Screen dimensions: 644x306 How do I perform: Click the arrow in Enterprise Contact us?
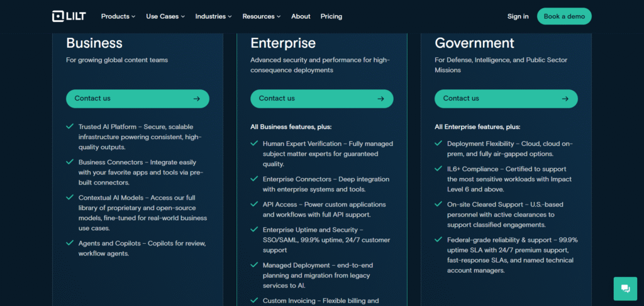[381, 99]
